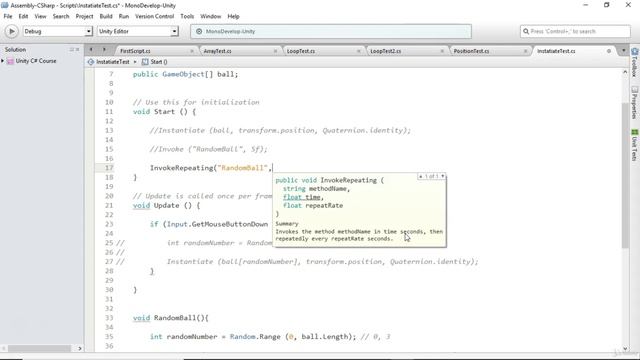The width and height of the screenshot is (640, 360).
Task: Open the Project menu
Action: click(84, 16)
